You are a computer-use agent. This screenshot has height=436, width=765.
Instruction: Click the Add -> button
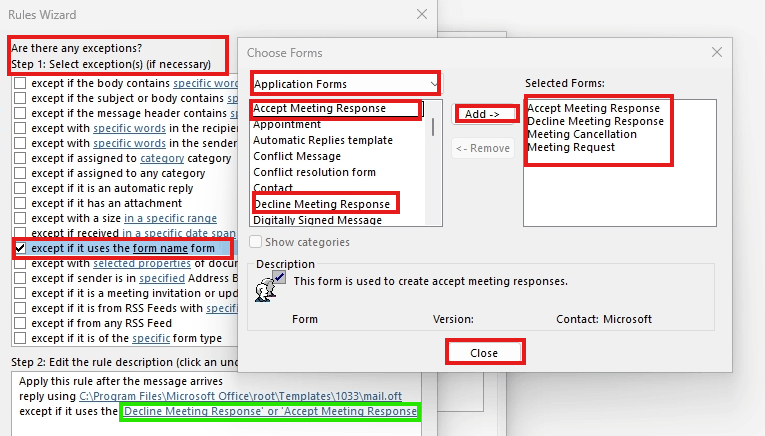point(483,114)
